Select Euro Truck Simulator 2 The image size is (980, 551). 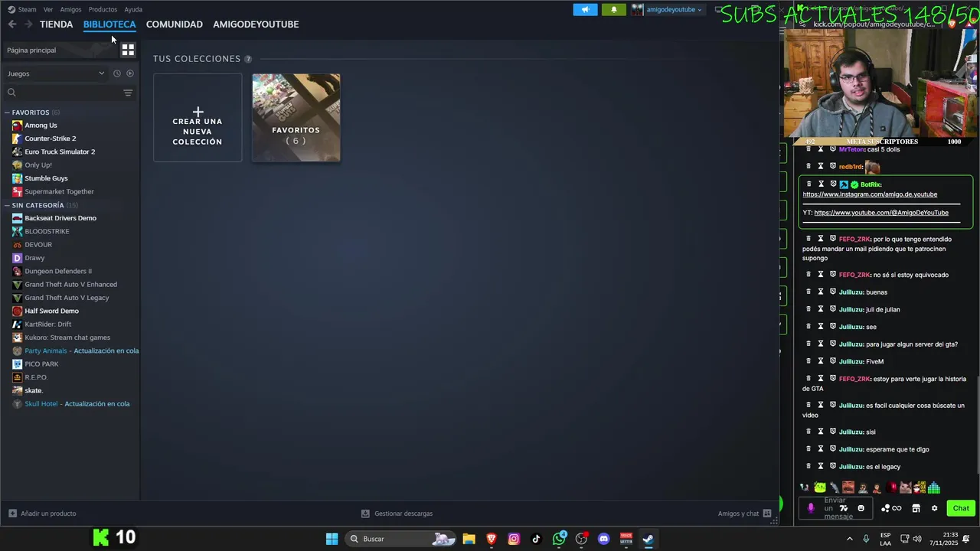pyautogui.click(x=60, y=152)
